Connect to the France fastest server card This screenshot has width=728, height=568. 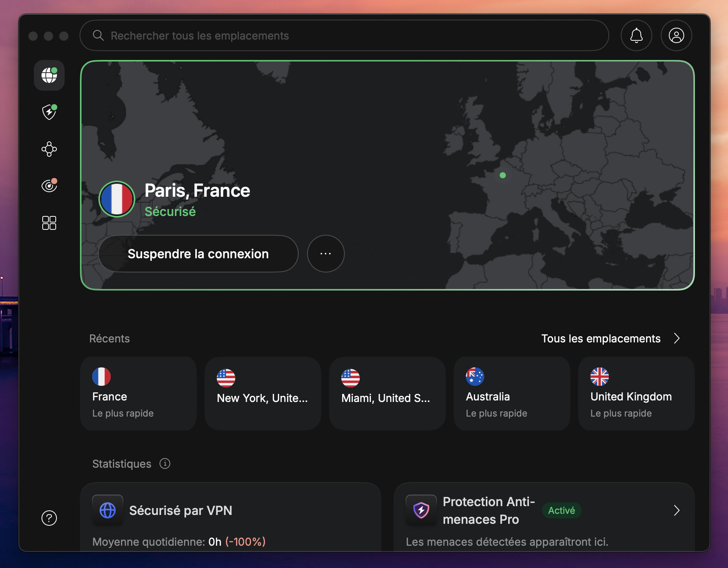tap(138, 394)
